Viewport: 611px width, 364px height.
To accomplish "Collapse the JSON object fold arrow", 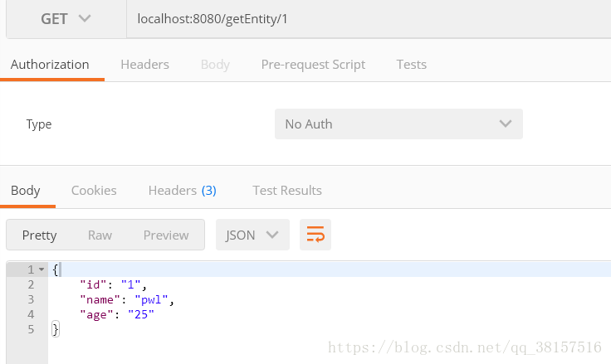I will (x=42, y=269).
